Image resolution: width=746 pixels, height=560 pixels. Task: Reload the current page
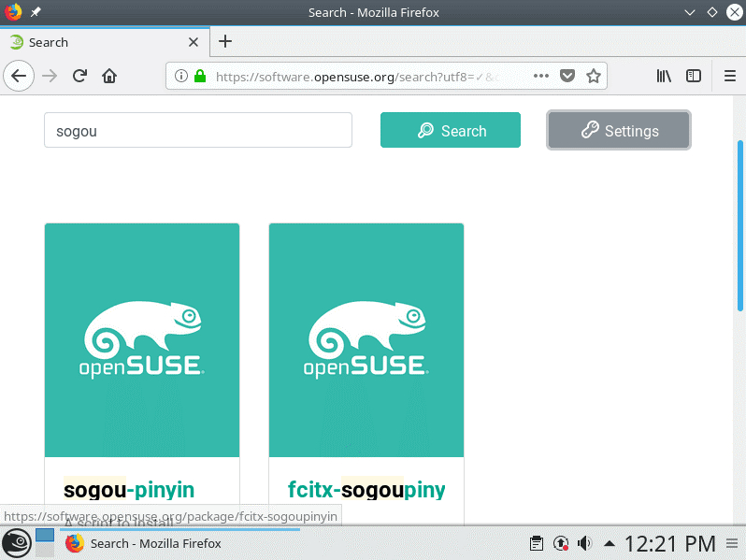79,76
